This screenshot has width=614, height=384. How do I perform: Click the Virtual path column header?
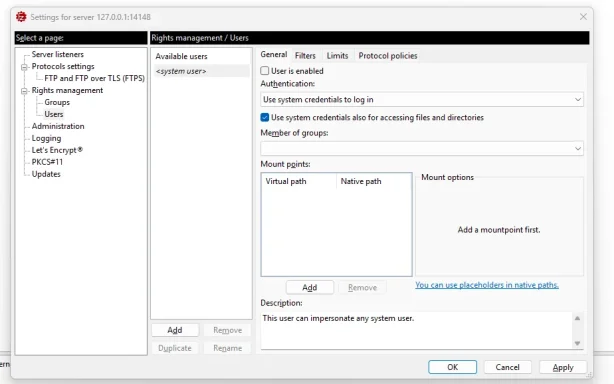(298, 181)
